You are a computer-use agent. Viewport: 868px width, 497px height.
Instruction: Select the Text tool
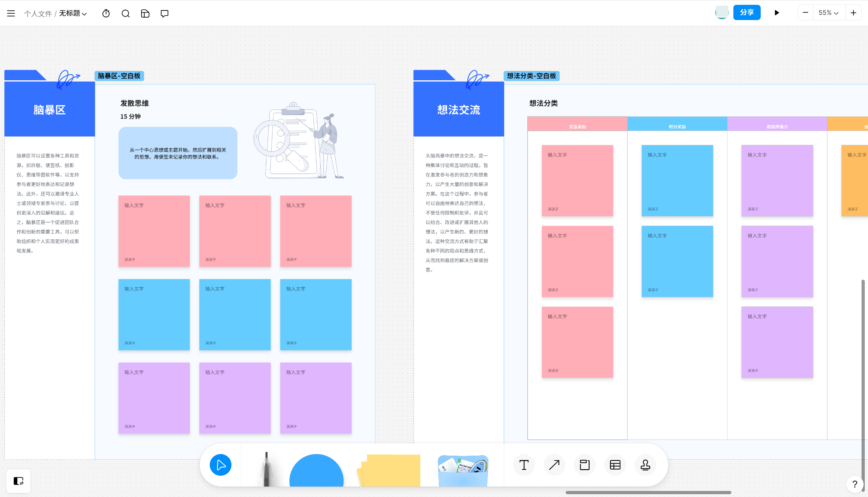point(524,465)
